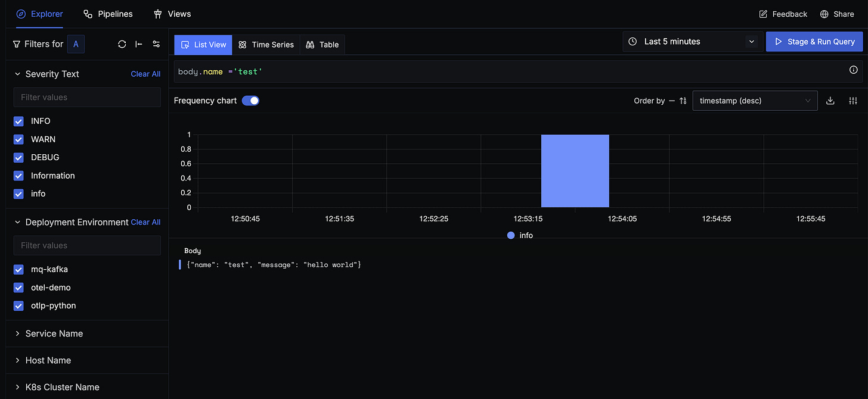
Task: Select the filter funnel icon
Action: 17,44
